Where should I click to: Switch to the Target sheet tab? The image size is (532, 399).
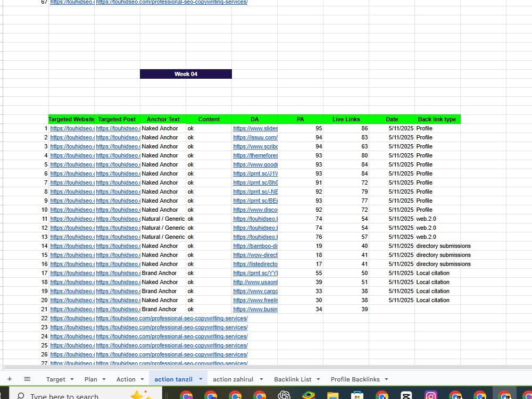56,379
